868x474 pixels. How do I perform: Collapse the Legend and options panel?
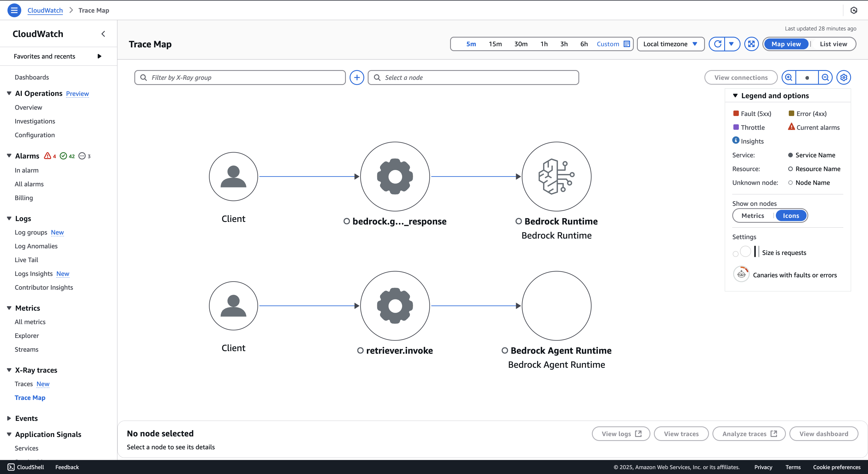coord(735,96)
